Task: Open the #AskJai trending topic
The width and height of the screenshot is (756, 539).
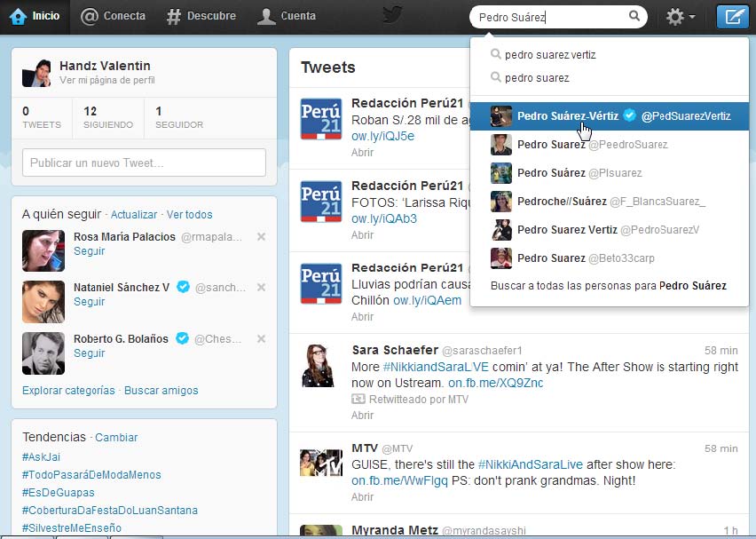Action: tap(41, 456)
